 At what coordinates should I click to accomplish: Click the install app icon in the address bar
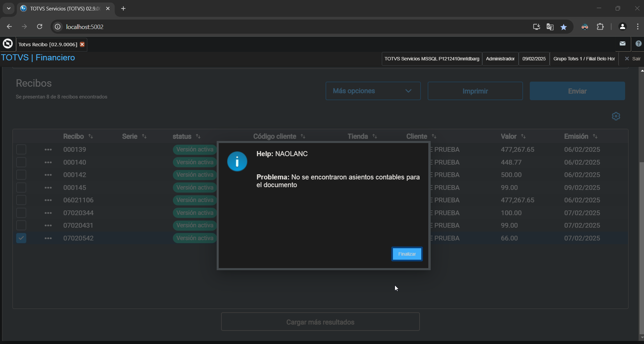[x=536, y=27]
